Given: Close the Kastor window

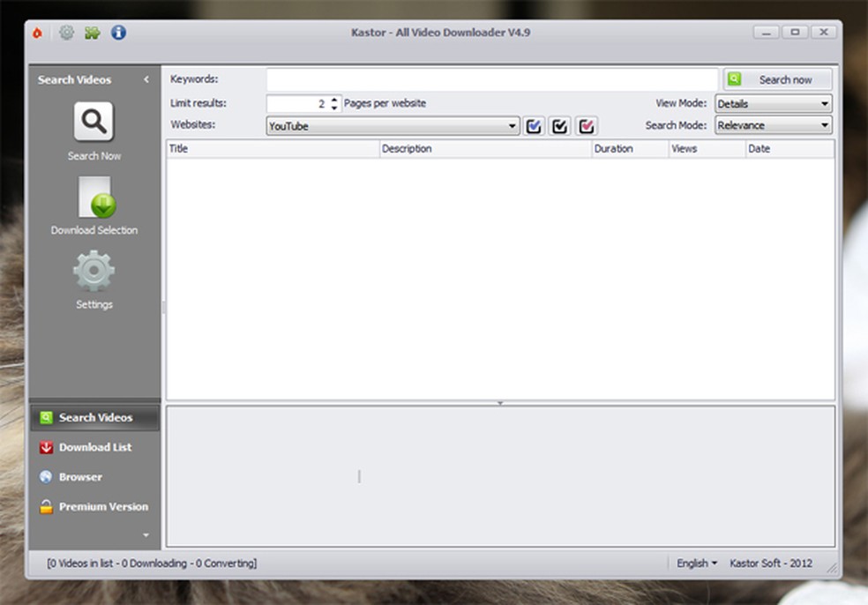Looking at the screenshot, I should pyautogui.click(x=824, y=33).
